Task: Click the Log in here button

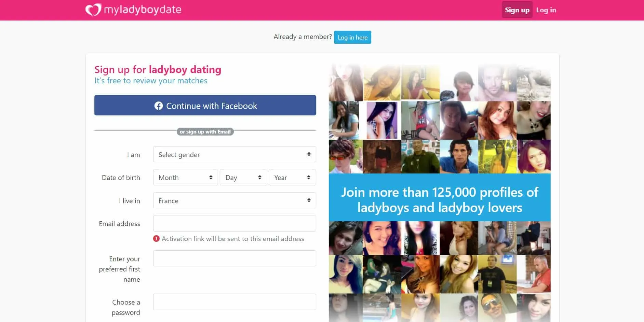Action: (x=352, y=37)
